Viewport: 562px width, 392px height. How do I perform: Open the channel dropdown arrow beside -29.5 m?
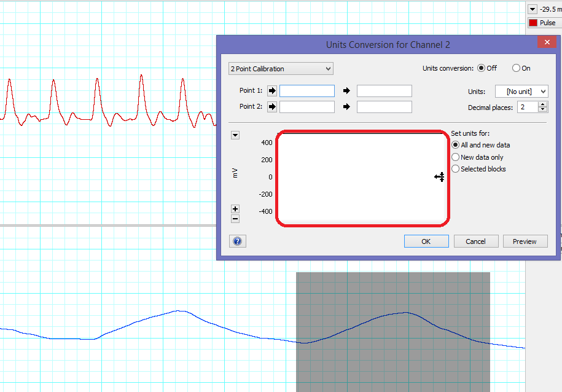tap(532, 9)
